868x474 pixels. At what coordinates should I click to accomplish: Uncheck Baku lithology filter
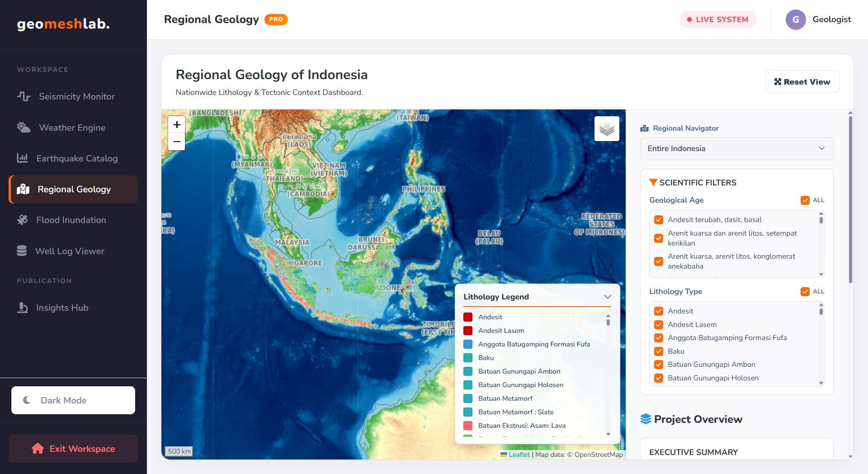659,351
